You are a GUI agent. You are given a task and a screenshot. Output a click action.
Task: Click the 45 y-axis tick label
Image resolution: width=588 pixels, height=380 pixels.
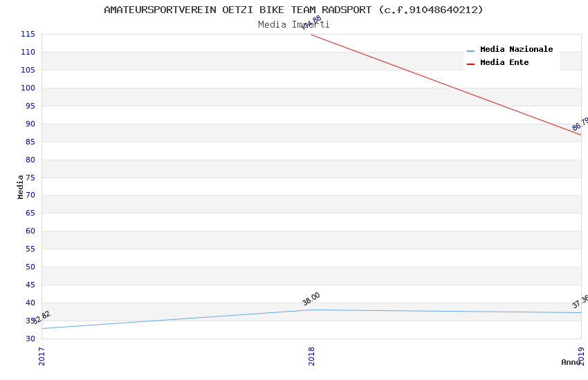click(30, 285)
